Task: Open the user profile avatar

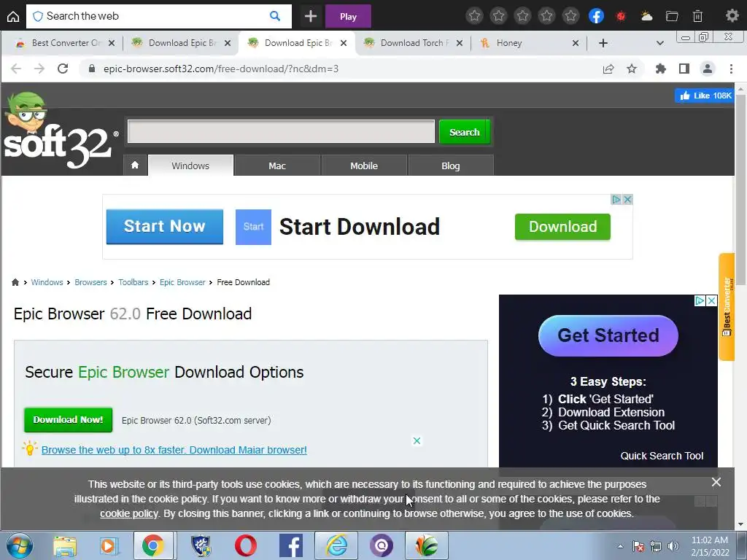Action: pyautogui.click(x=708, y=69)
